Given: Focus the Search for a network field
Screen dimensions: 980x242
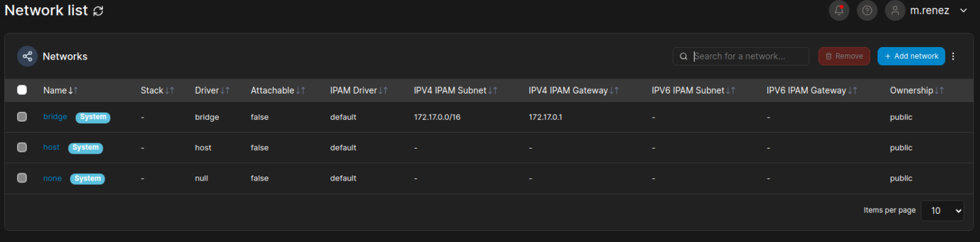Looking at the screenshot, I should (x=749, y=56).
